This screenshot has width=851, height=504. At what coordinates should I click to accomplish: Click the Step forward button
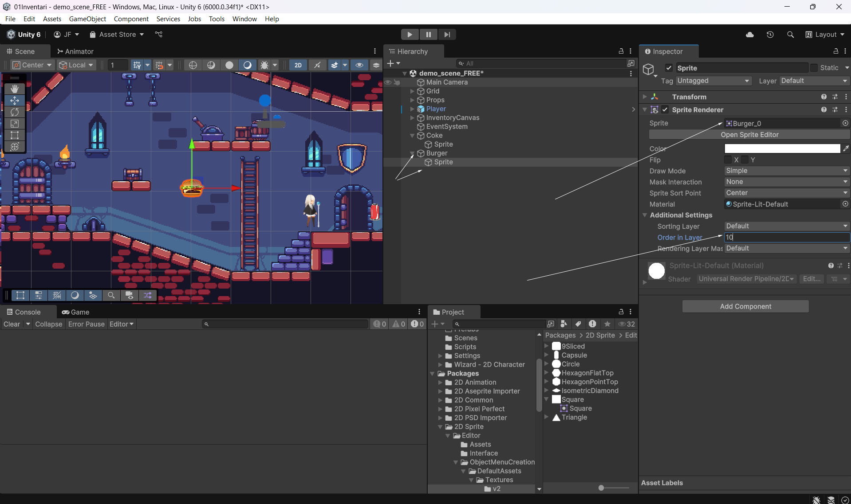click(447, 35)
